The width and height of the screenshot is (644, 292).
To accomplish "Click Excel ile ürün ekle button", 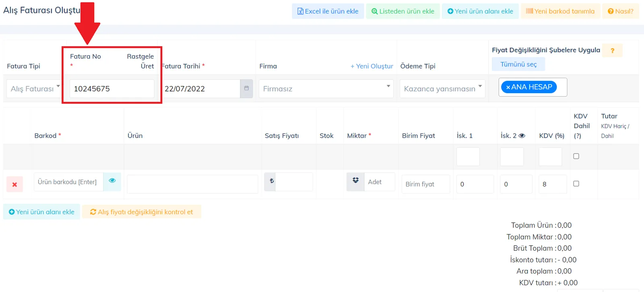I will pos(328,11).
